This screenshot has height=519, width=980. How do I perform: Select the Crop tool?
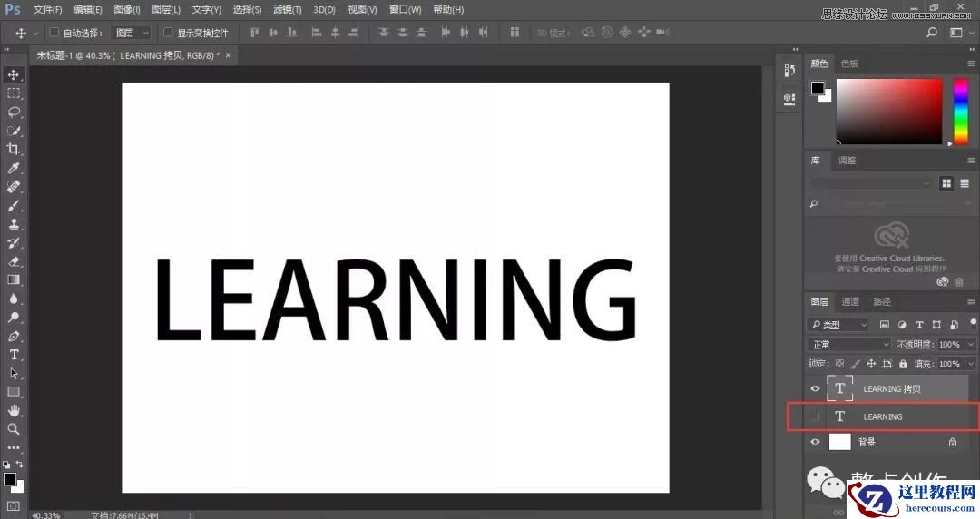coord(13,149)
